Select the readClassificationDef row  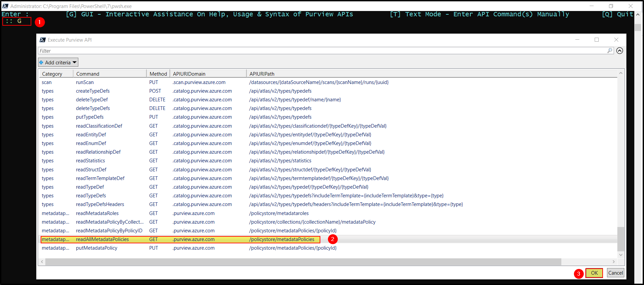tap(328, 126)
